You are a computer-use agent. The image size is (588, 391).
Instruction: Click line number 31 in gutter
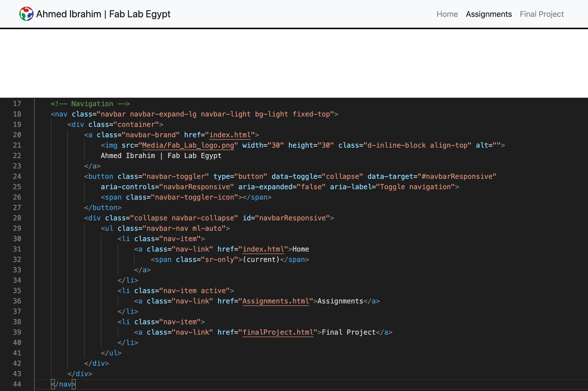[17, 249]
